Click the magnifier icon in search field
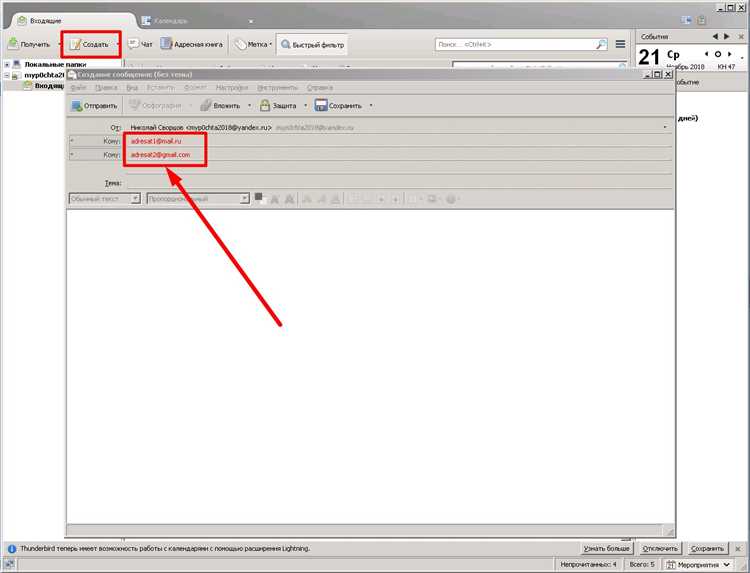Screen dimensions: 750x573 (601, 44)
